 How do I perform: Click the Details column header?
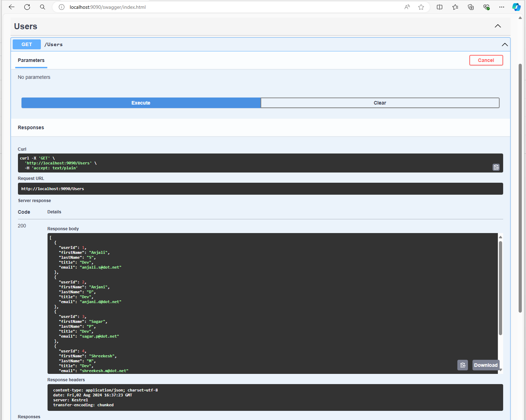54,212
